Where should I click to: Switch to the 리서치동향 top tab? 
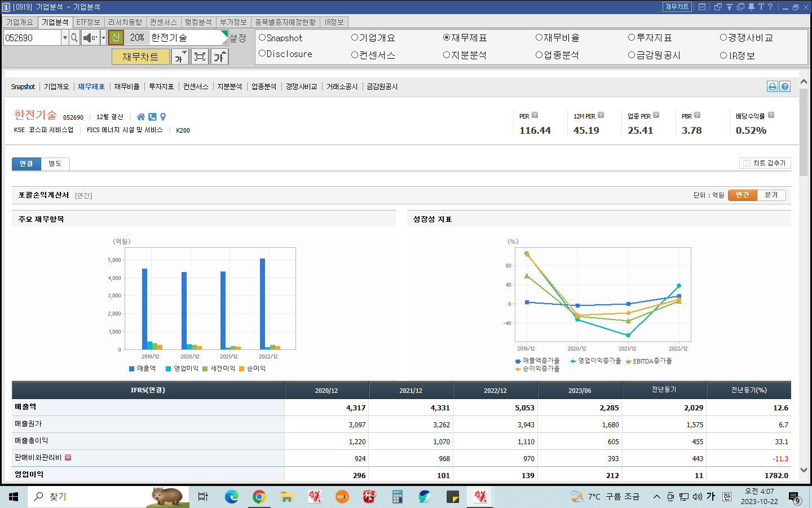125,22
